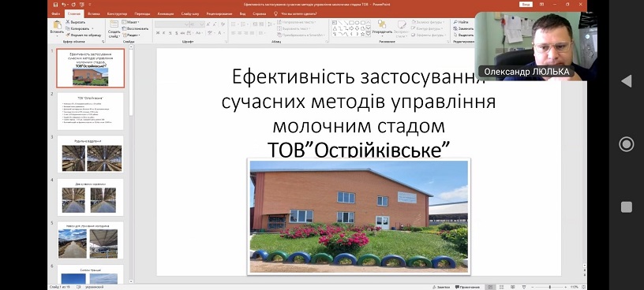Click the Android back triangle button
The width and height of the screenshot is (644, 290).
[627, 81]
